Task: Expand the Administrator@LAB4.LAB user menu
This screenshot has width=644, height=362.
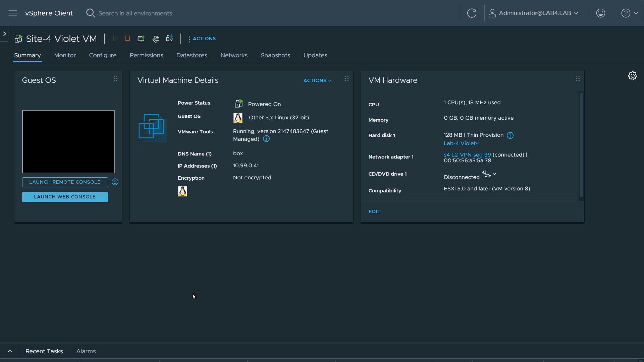Action: (534, 13)
